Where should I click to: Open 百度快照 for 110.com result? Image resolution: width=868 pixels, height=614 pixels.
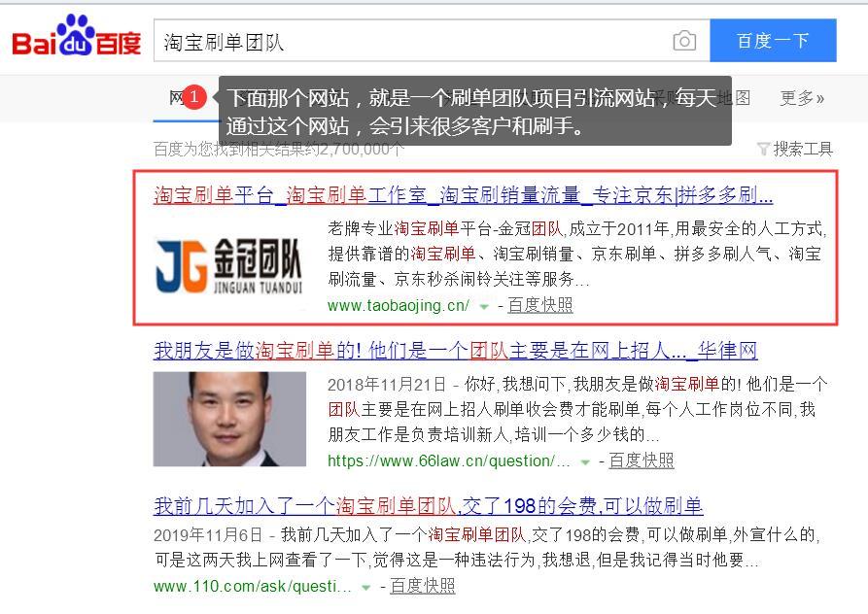(422, 587)
